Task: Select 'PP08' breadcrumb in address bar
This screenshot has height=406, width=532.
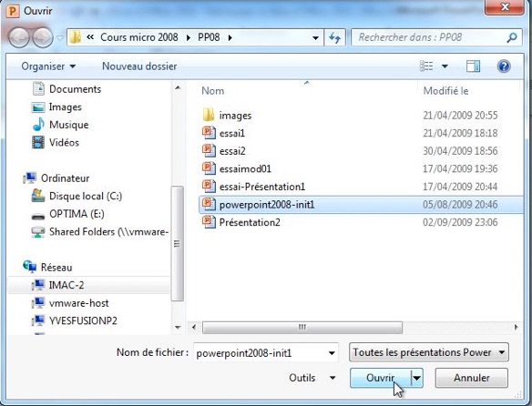Action: (x=209, y=37)
